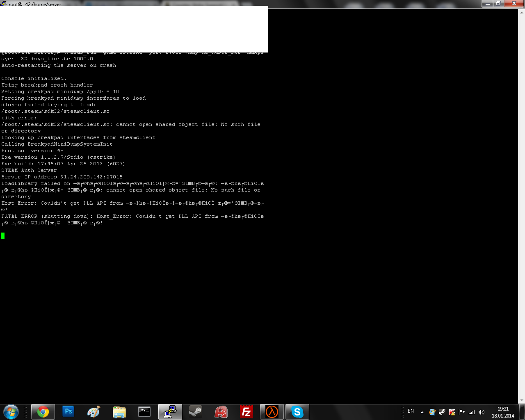Restore down the PuTTY window
This screenshot has height=420, width=525.
498,3
